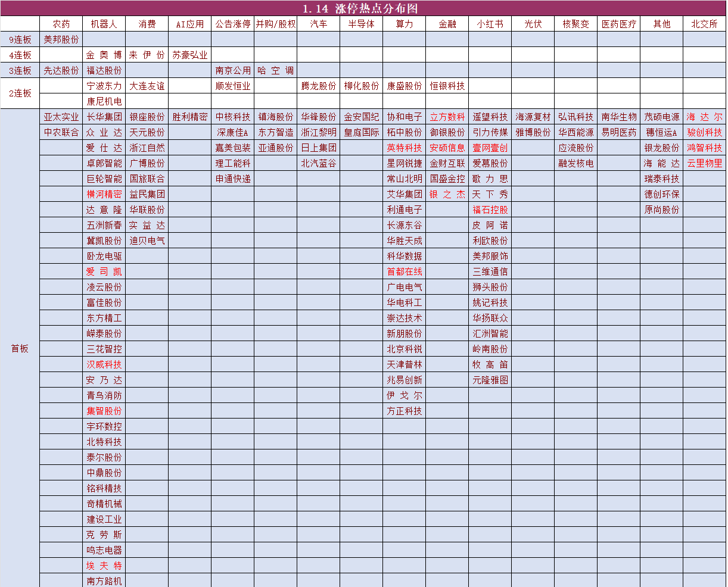Image resolution: width=728 pixels, height=587 pixels.
Task: Select the 并购/股权 column header
Action: coord(276,24)
